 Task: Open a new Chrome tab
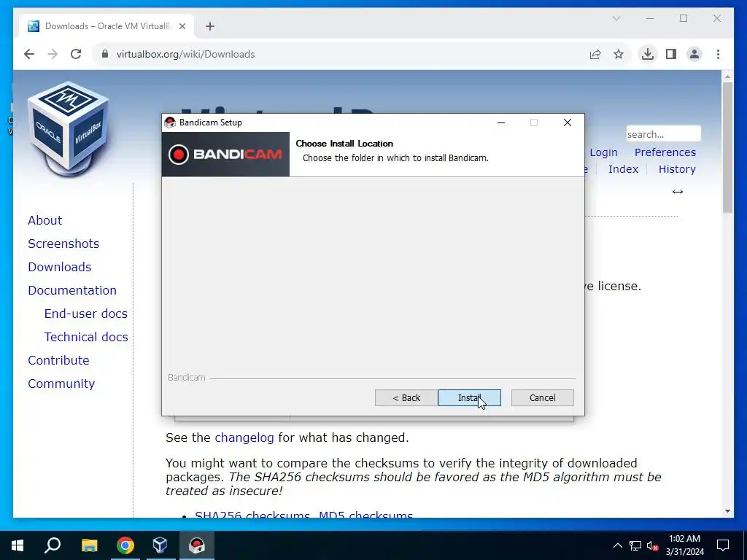[x=210, y=26]
